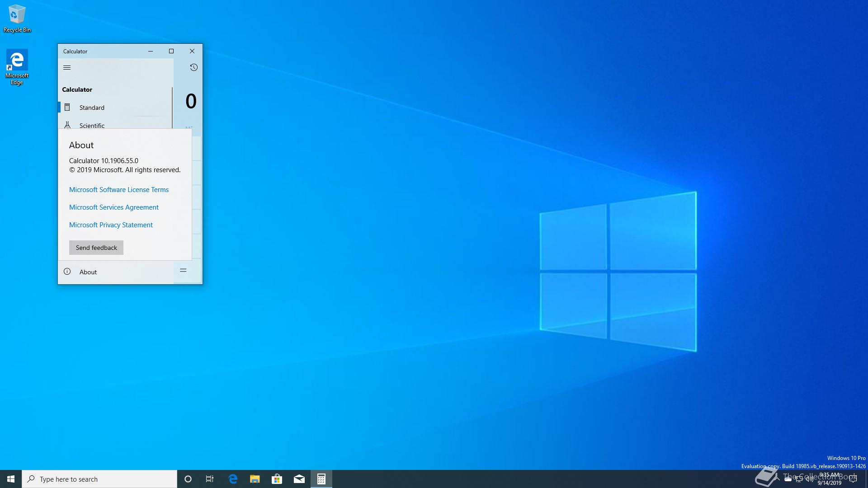868x488 pixels.
Task: Click the OneDrive cloud tray icon
Action: point(788,479)
